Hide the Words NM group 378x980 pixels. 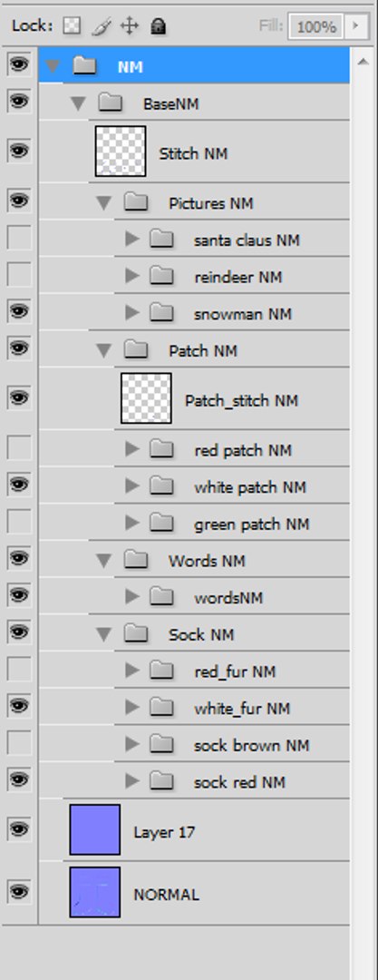(19, 558)
